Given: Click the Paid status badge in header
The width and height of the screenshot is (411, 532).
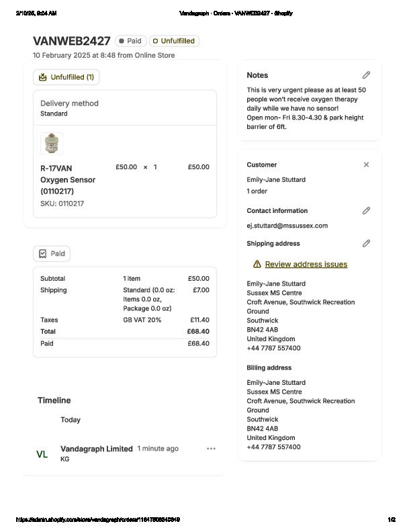Looking at the screenshot, I should 130,41.
